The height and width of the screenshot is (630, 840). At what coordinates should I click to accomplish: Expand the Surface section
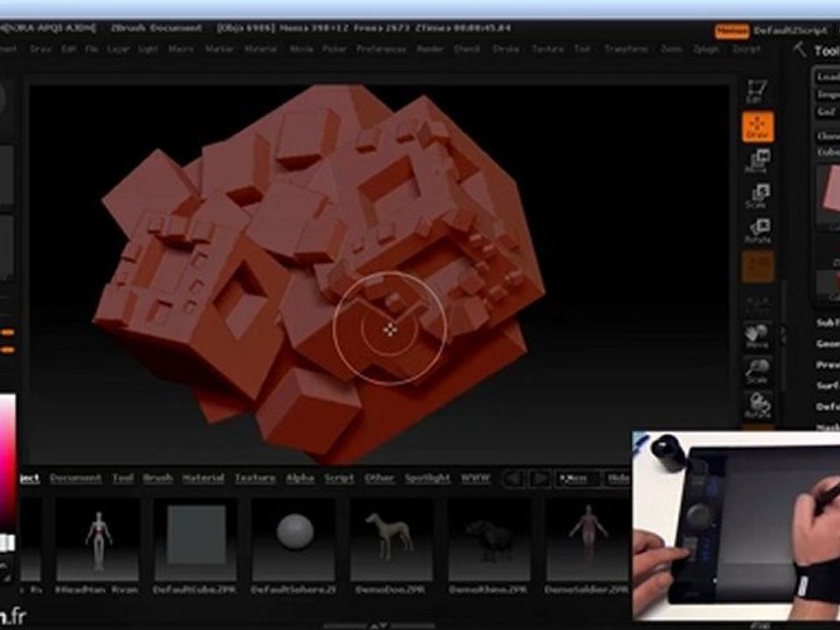click(x=827, y=386)
